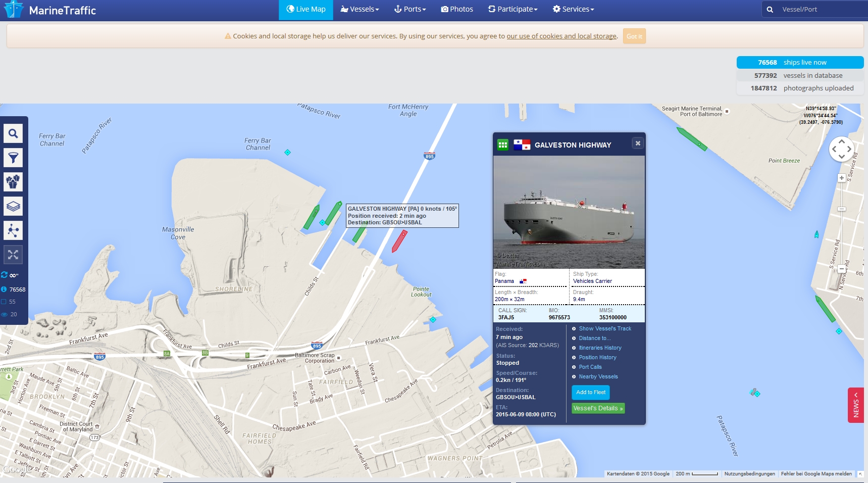Zoom out with the map minus button
Viewport: 868px width, 483px height.
(x=841, y=269)
